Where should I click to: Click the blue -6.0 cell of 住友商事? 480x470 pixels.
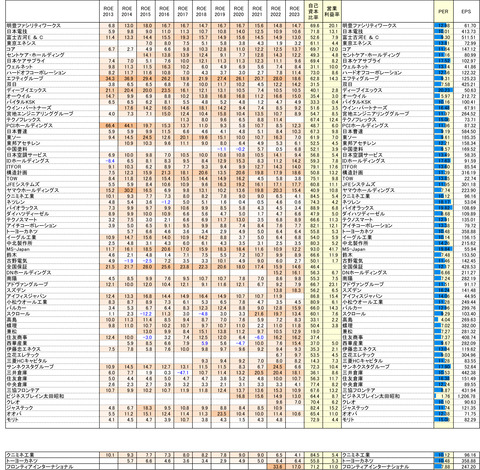point(257,337)
